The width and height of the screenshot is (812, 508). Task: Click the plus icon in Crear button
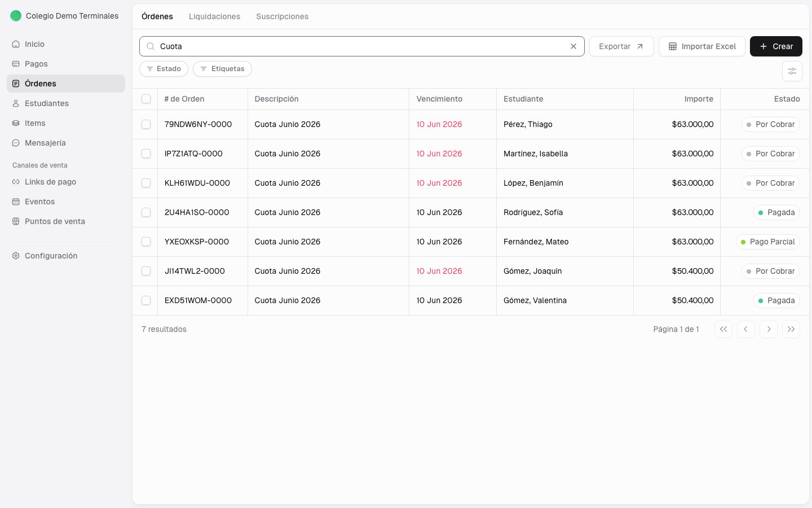point(764,46)
